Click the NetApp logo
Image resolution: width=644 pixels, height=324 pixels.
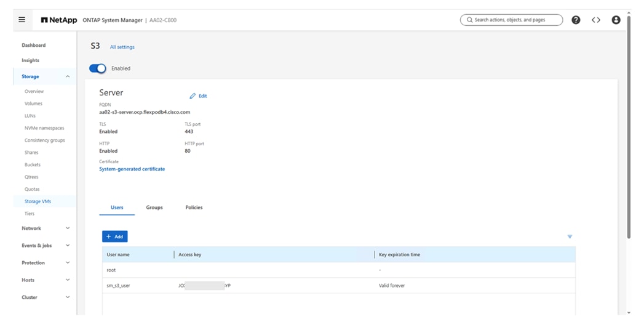tap(58, 20)
